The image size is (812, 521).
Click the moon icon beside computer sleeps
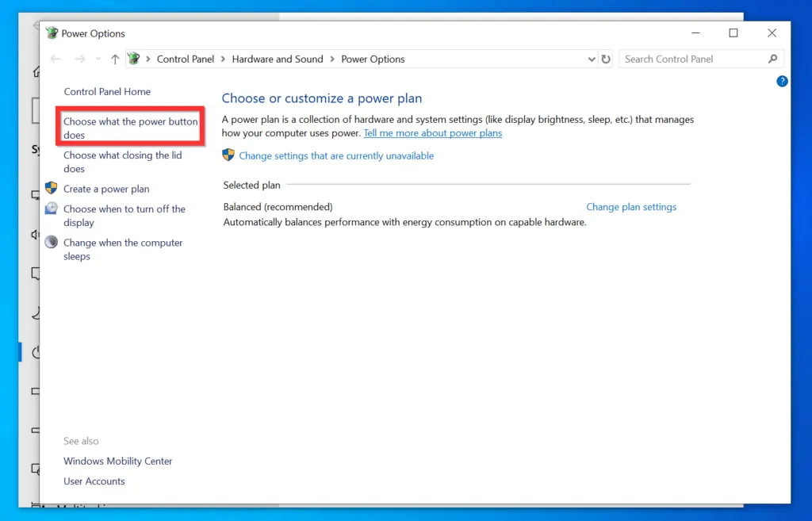[x=52, y=243]
